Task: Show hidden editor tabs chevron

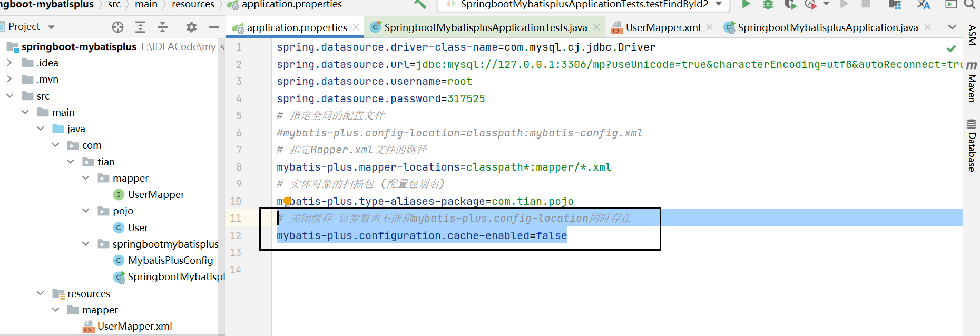Action: (x=952, y=27)
